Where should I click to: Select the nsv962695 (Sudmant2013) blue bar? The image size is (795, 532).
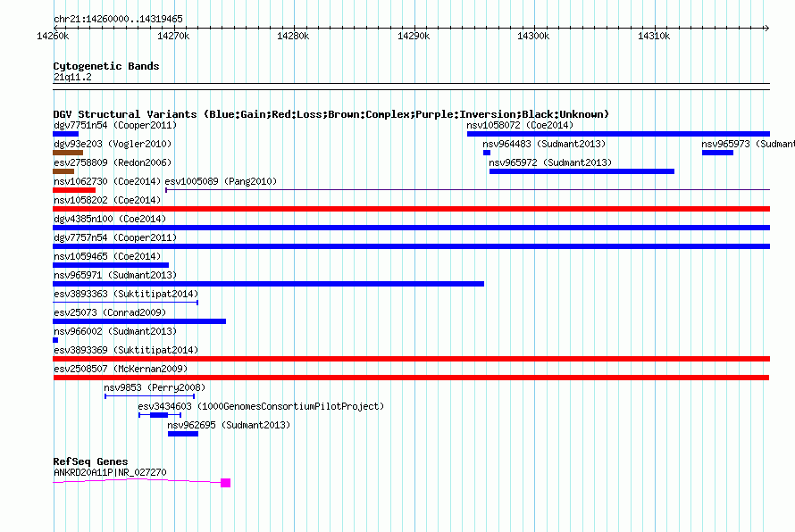[183, 434]
